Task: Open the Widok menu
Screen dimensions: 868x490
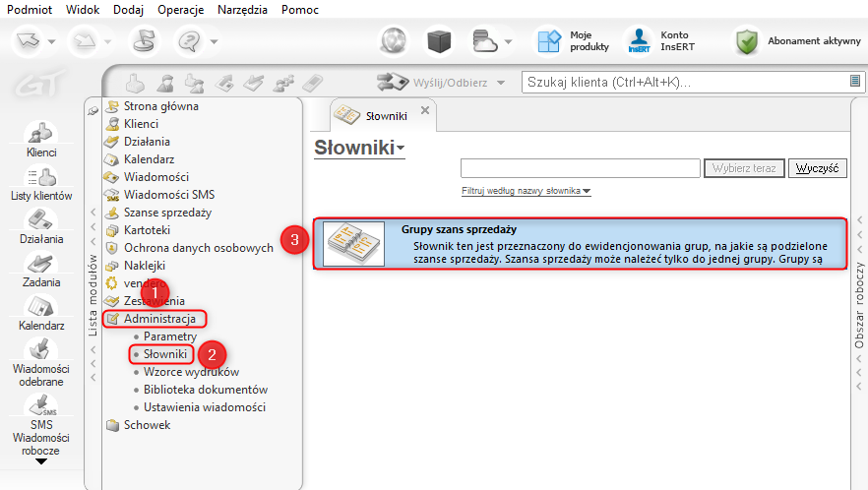Action: [83, 10]
